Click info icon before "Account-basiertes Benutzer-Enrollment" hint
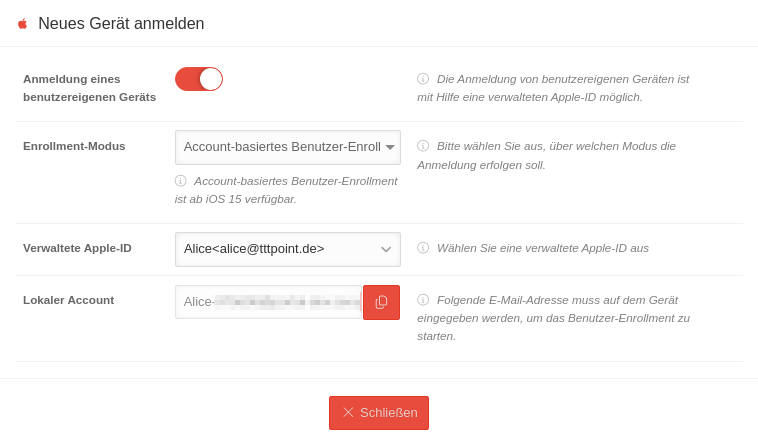The image size is (758, 446). click(x=181, y=181)
